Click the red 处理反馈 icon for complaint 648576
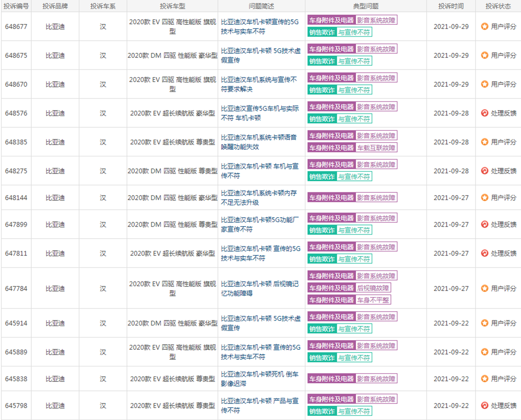The width and height of the screenshot is (521, 420). [484, 113]
